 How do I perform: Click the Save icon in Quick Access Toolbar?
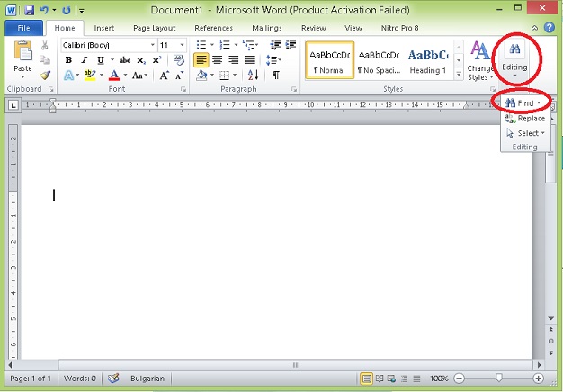coord(30,11)
